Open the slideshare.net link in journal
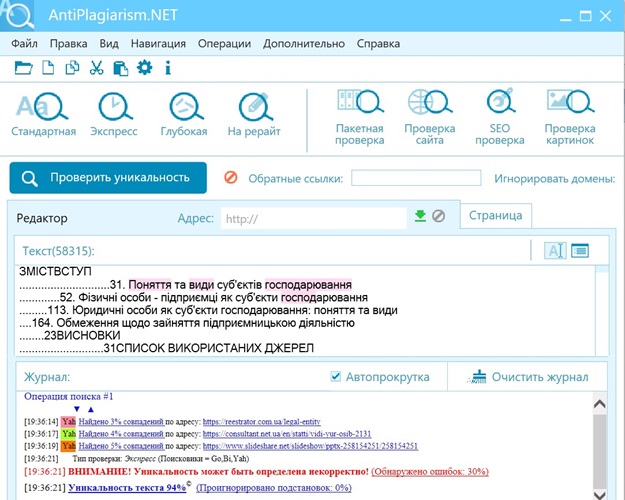The image size is (625, 500). click(310, 446)
